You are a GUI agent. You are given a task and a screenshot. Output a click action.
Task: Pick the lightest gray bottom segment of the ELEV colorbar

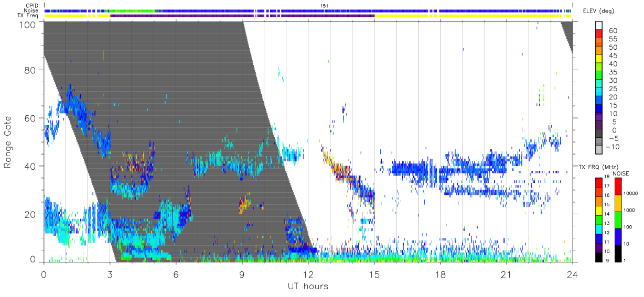click(x=599, y=150)
